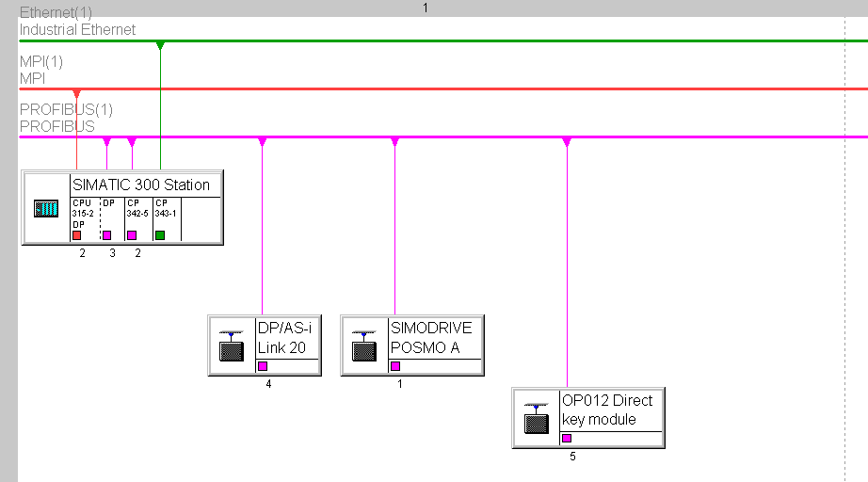The height and width of the screenshot is (482, 868).
Task: Select the green Industrial Ethernet network line
Action: tap(442, 40)
